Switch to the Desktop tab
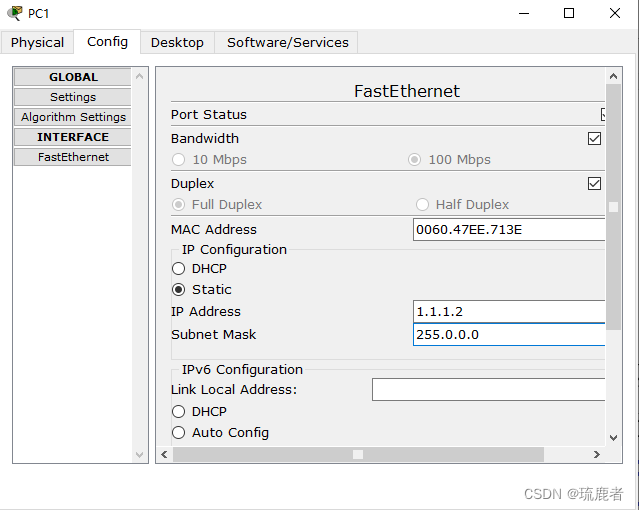 pos(177,42)
